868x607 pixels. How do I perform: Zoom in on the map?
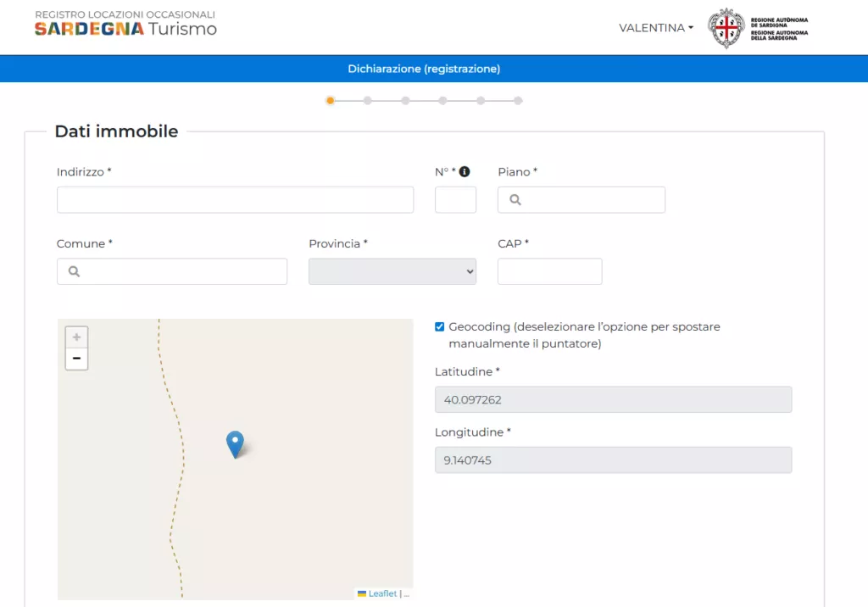[76, 337]
